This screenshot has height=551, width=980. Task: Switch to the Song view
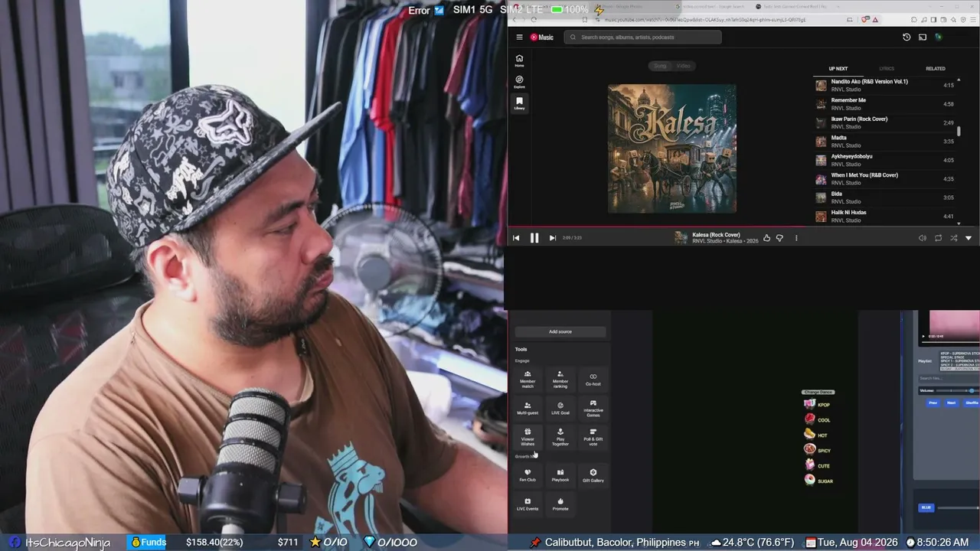(660, 66)
